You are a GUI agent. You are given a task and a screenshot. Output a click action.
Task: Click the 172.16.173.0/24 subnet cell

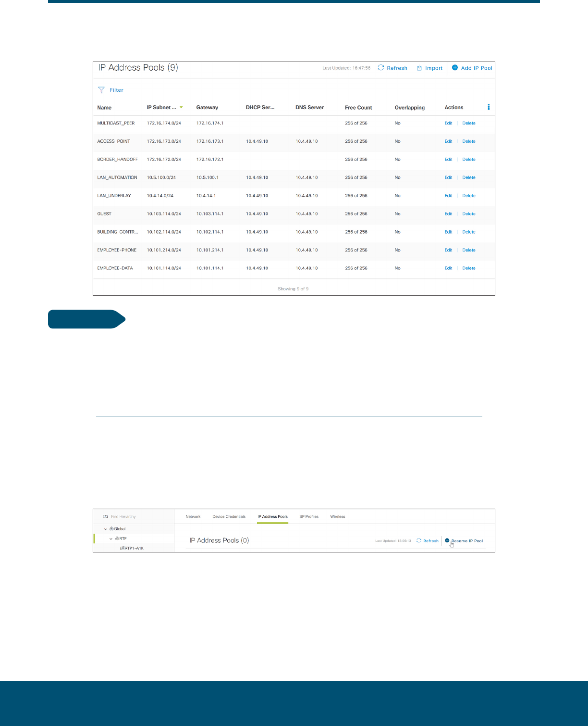pos(164,141)
